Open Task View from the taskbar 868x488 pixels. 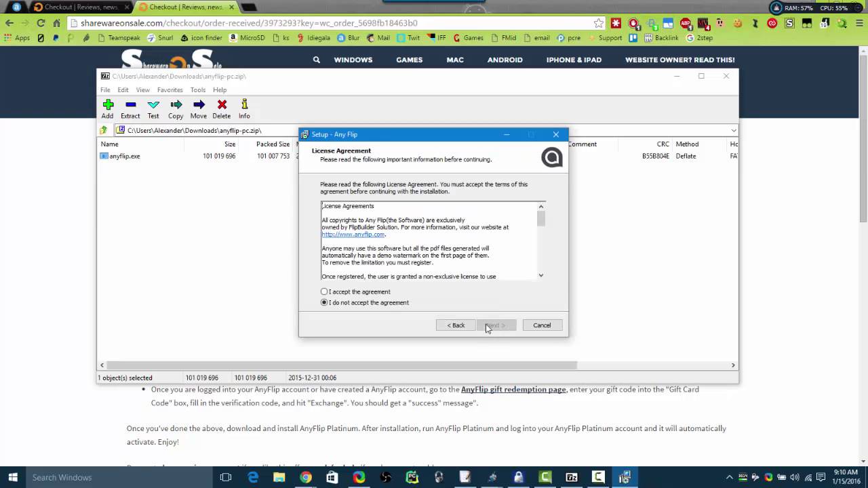(226, 477)
